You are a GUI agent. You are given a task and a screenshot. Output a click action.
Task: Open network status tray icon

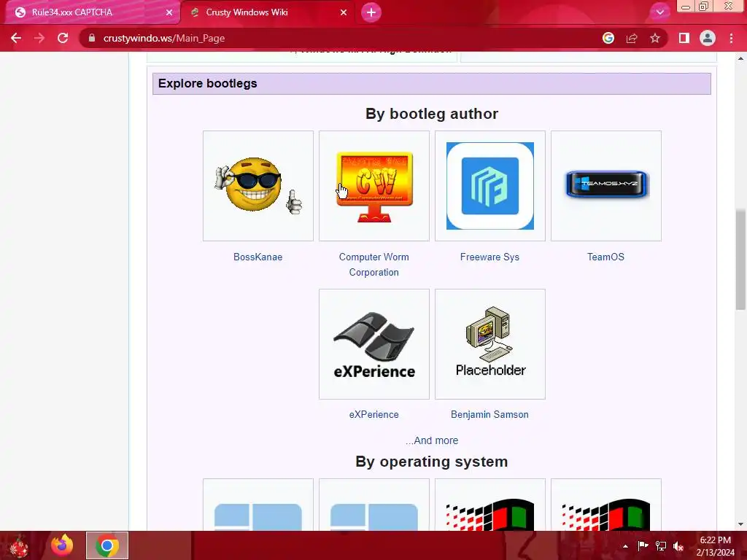pos(661,545)
